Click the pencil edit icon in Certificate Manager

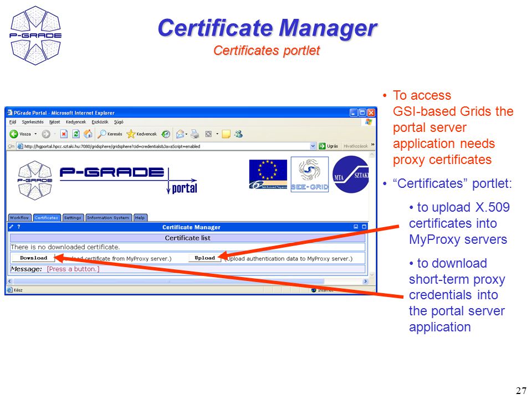pos(11,227)
